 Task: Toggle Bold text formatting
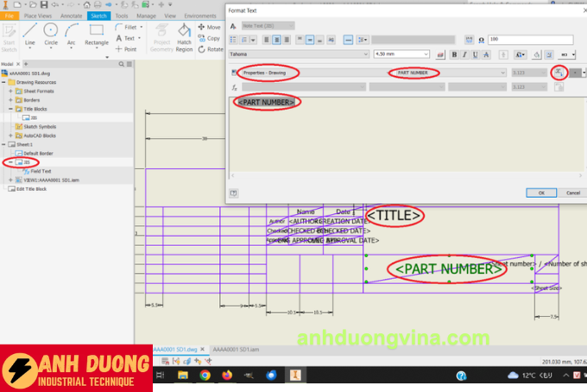click(453, 54)
